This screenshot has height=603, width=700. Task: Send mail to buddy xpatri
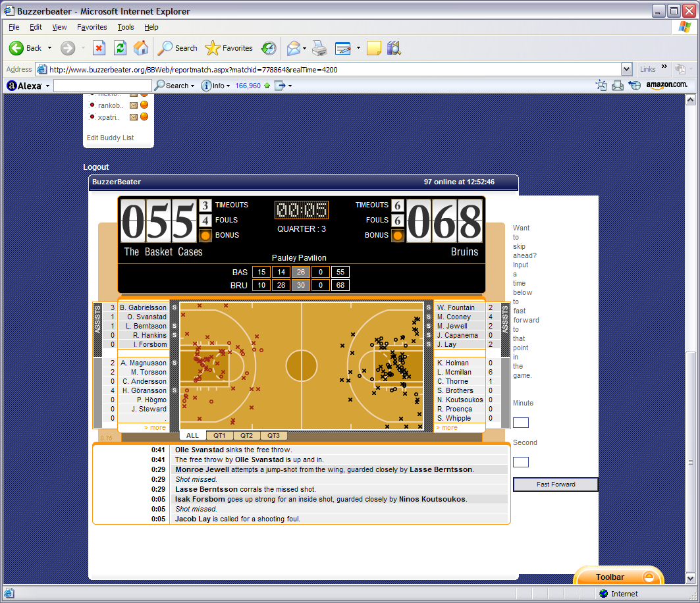click(x=134, y=117)
